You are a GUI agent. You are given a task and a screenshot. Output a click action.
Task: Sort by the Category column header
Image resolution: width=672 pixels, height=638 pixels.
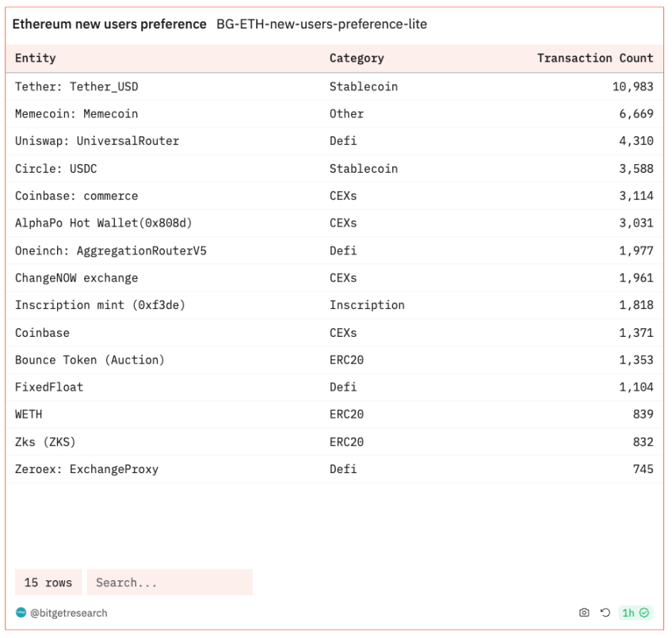coord(357,59)
